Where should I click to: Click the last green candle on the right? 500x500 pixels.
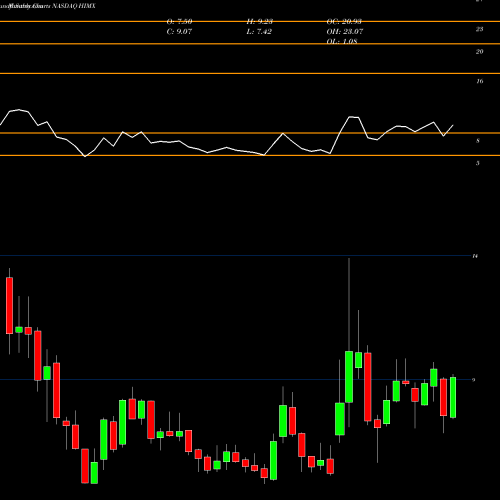(453, 397)
